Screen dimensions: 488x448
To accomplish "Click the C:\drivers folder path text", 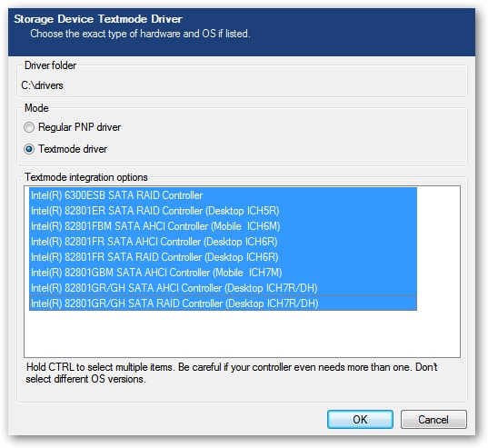I will (x=42, y=85).
